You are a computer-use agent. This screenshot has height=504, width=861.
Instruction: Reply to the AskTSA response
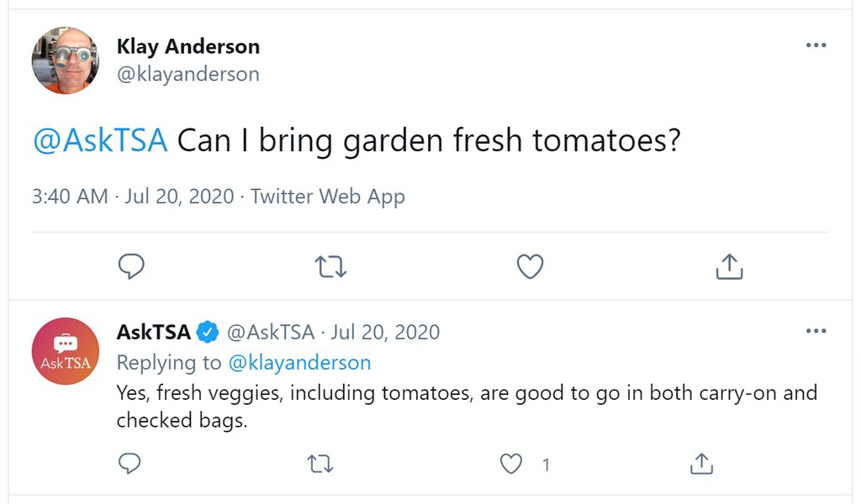pos(129,463)
